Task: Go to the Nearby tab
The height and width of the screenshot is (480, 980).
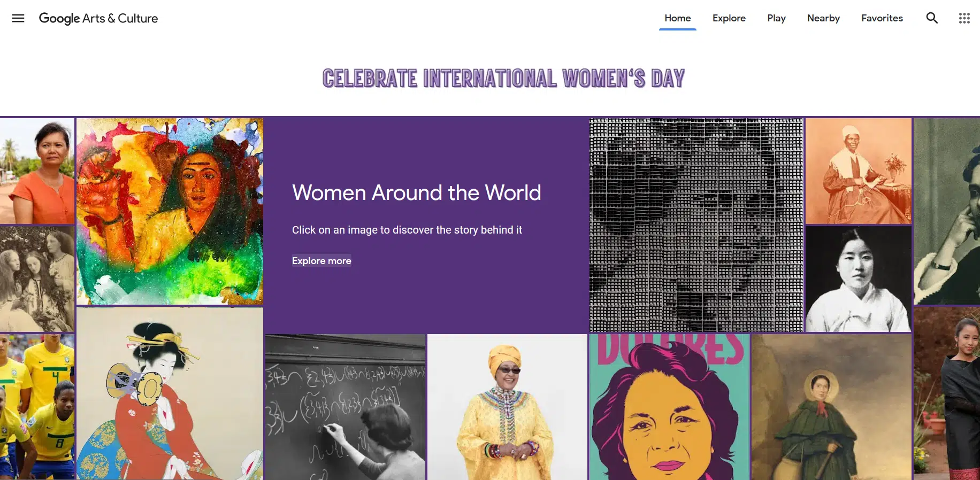Action: click(x=824, y=18)
